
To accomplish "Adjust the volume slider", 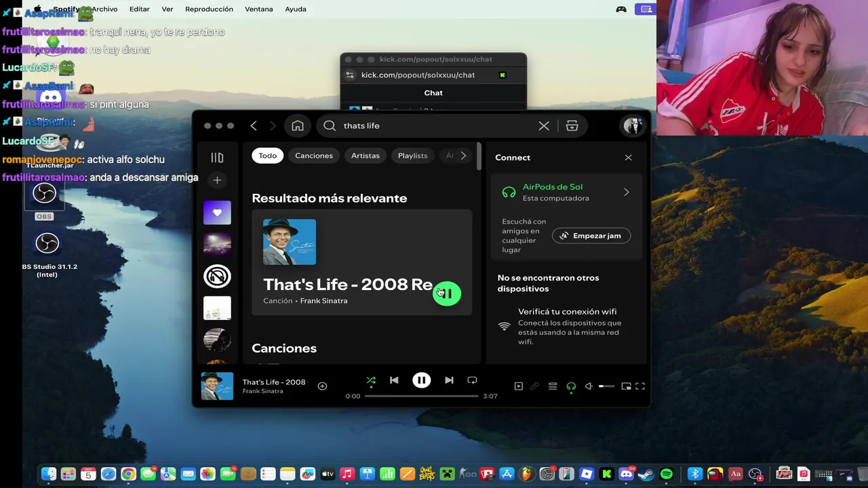I will tap(606, 386).
